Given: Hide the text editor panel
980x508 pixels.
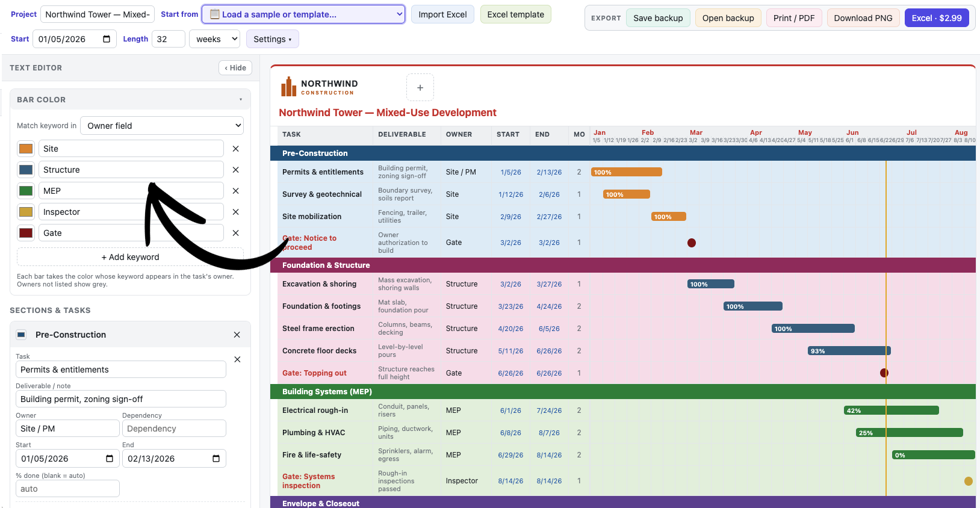Looking at the screenshot, I should coord(235,68).
